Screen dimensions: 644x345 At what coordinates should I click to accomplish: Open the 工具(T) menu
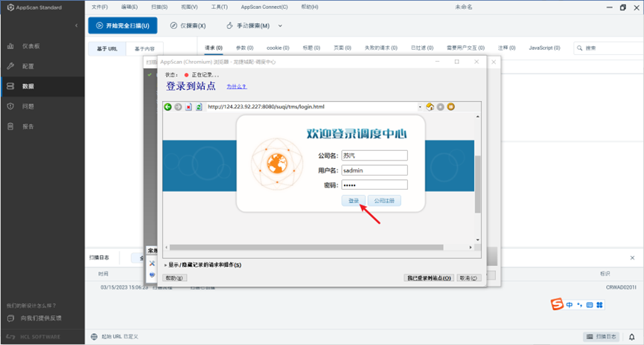(220, 7)
